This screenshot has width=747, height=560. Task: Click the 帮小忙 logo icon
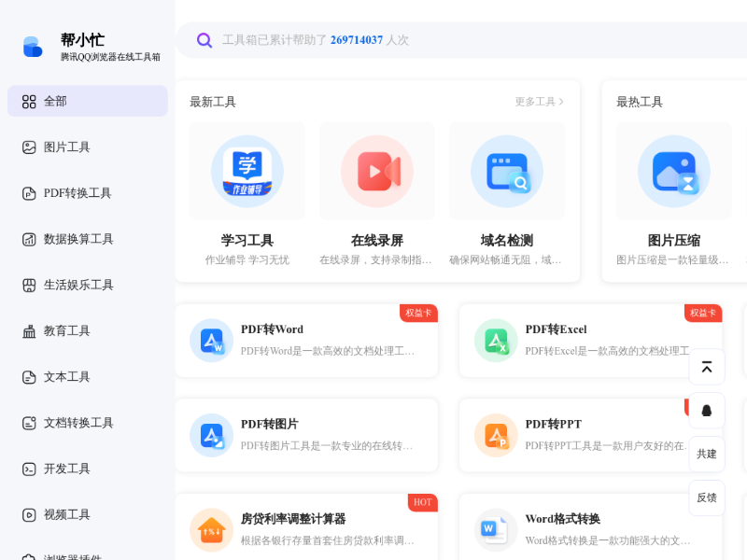pos(33,47)
